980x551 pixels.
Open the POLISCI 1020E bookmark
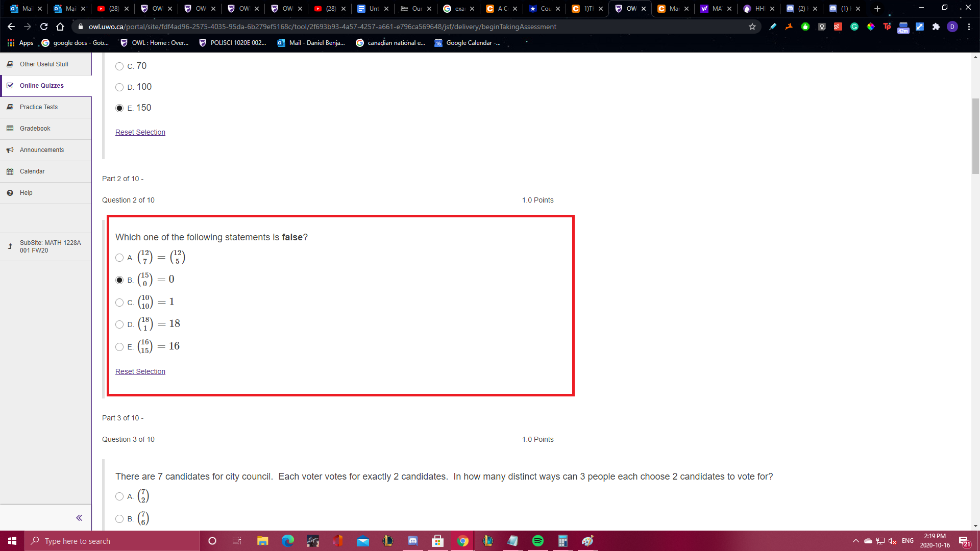click(232, 43)
